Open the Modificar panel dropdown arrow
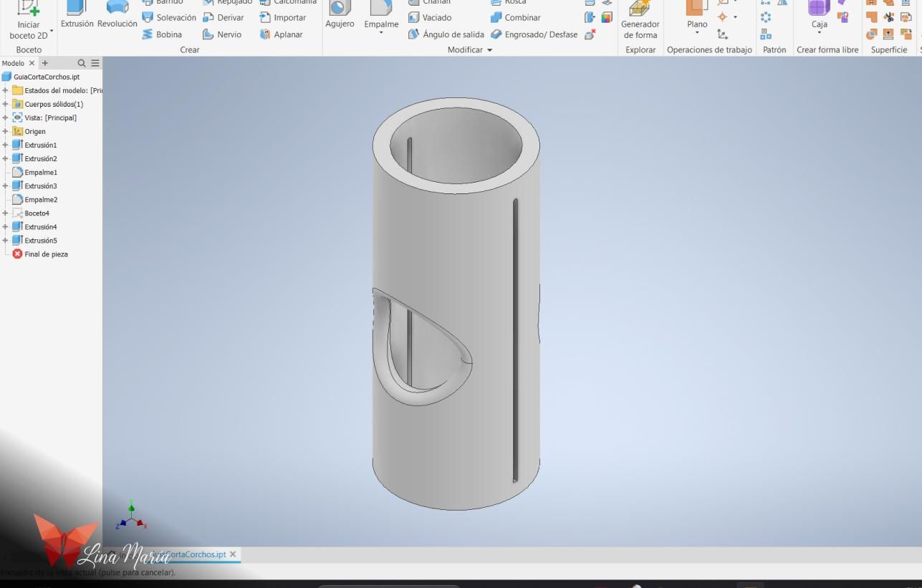This screenshot has width=922, height=588. pyautogui.click(x=490, y=50)
